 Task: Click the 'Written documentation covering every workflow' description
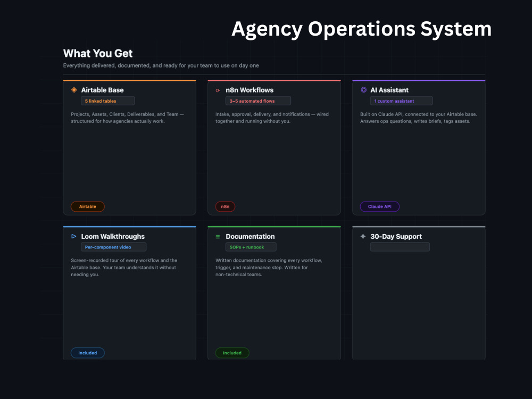pos(269,268)
